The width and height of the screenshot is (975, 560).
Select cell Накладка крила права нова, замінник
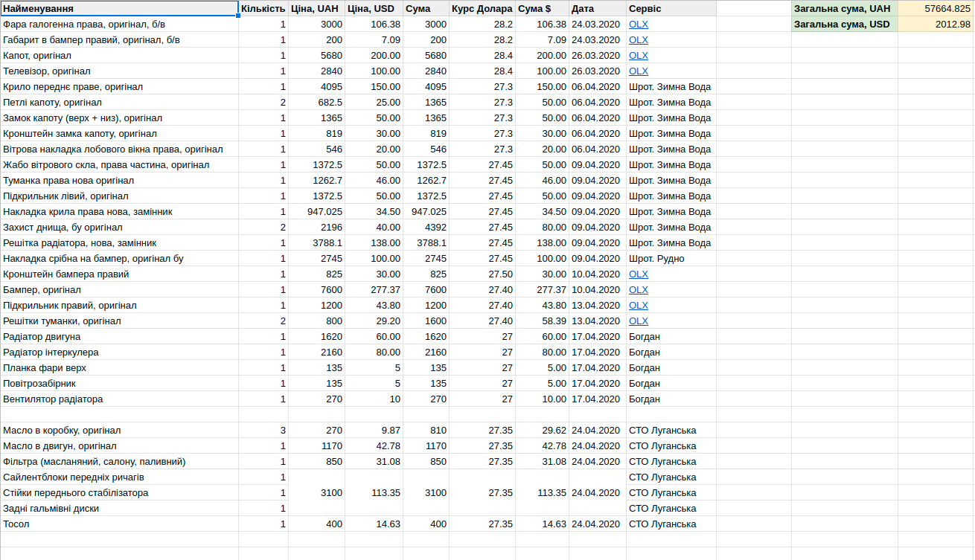click(119, 211)
